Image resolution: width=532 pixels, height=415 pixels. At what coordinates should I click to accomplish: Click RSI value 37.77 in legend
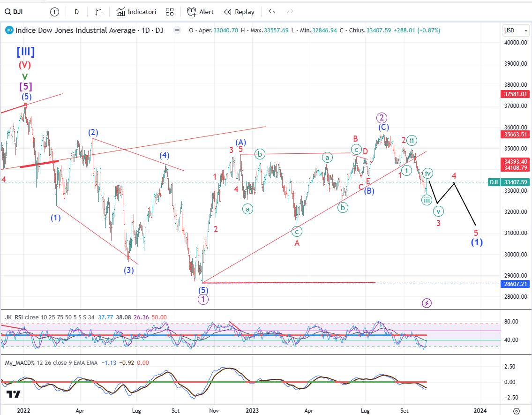105,317
